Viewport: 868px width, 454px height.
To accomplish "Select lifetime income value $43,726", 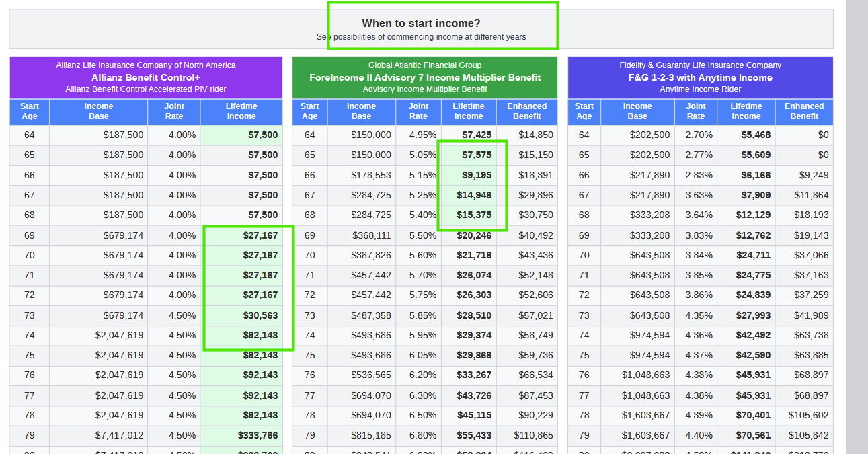I will click(474, 395).
